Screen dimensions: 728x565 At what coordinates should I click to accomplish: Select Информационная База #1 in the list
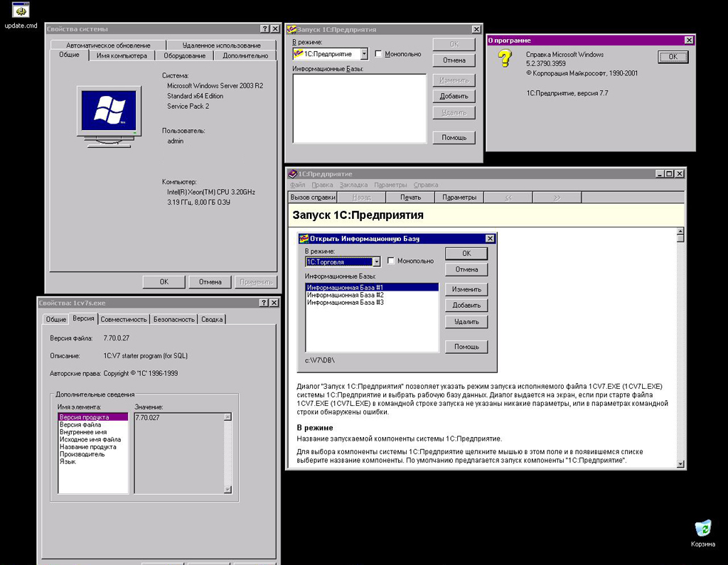372,287
